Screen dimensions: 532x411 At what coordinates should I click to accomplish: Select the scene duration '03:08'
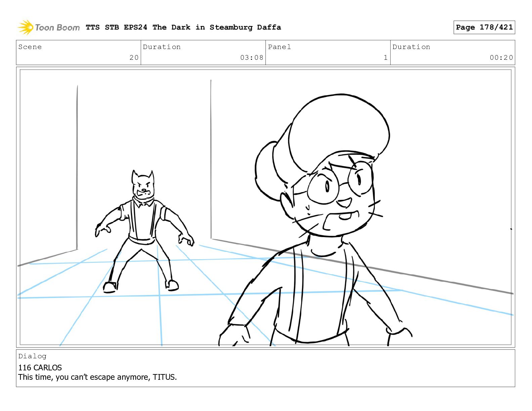tap(252, 57)
